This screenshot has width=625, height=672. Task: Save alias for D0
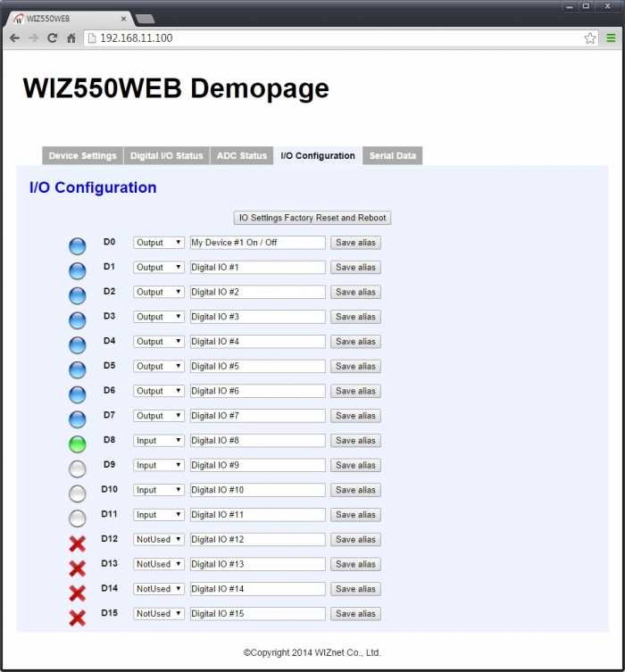coord(355,243)
